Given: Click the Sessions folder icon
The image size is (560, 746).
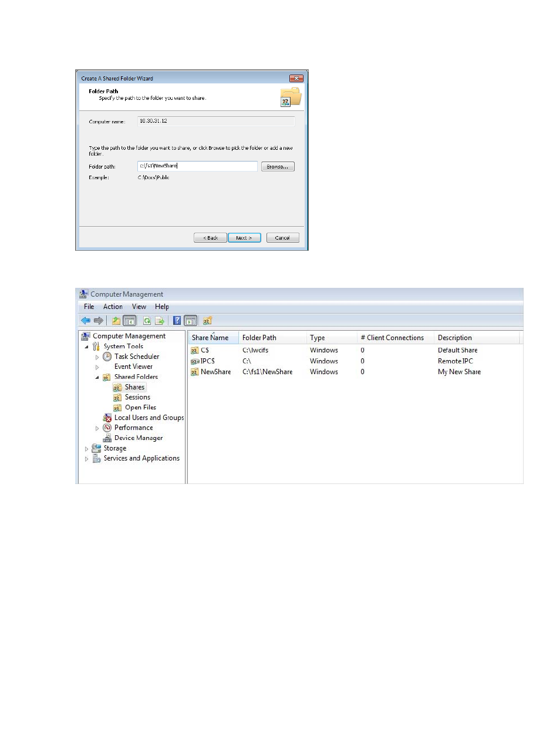Looking at the screenshot, I should [x=117, y=398].
